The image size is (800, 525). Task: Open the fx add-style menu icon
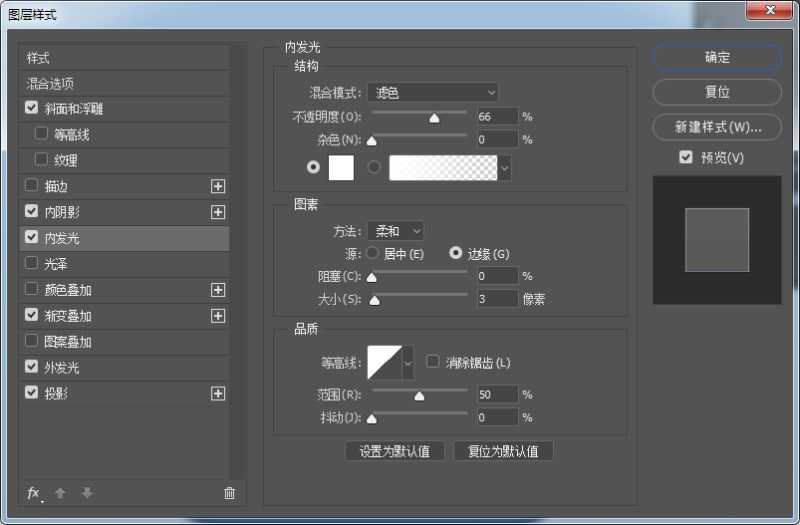[35, 493]
